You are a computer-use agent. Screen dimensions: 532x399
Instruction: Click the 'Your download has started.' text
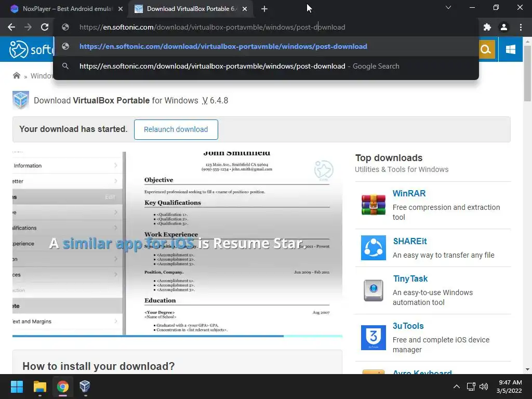pos(73,129)
